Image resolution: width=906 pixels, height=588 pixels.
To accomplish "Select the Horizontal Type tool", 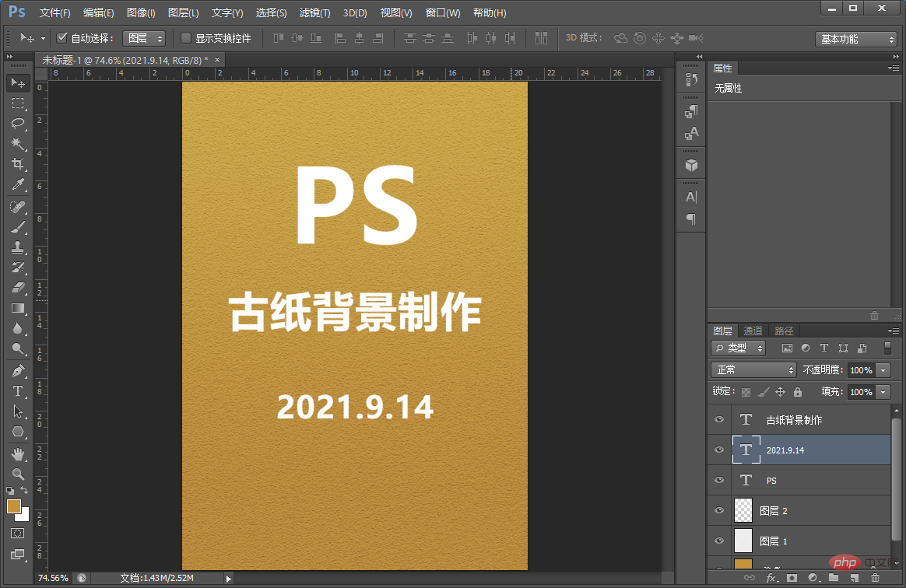I will click(x=18, y=391).
